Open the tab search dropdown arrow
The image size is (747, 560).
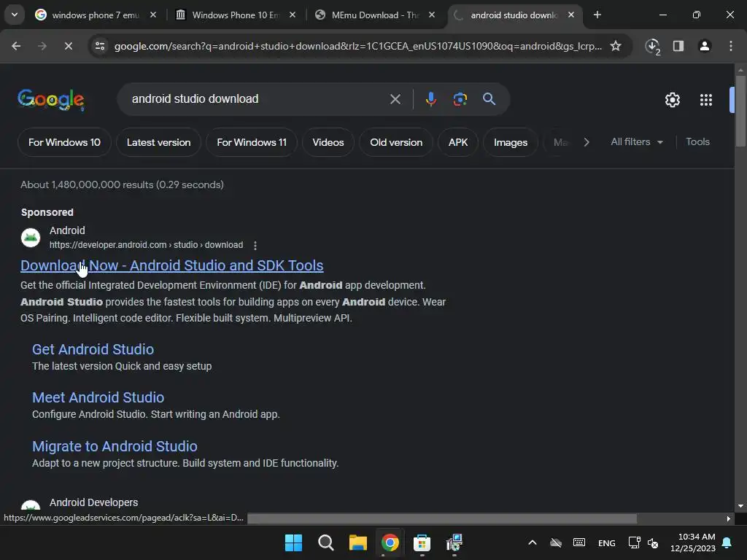(x=15, y=15)
